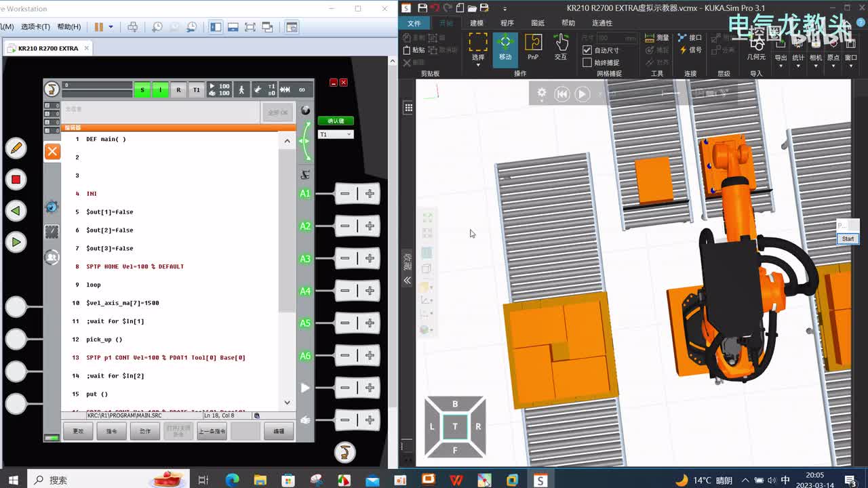Click the 动作 softkey in the editor

(145, 431)
